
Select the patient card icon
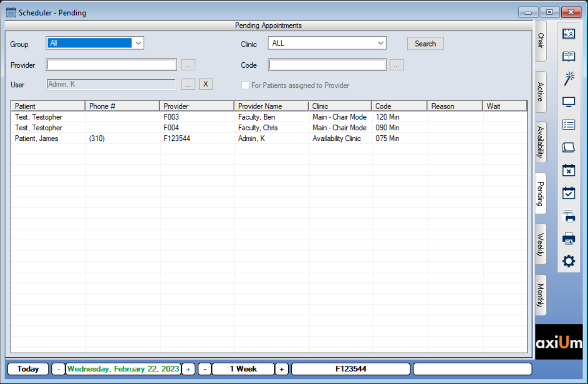pos(568,33)
